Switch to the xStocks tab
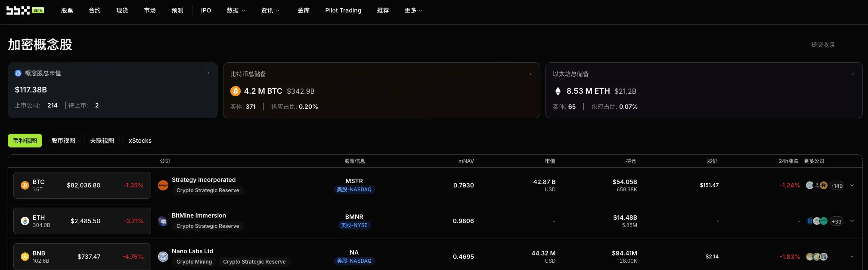 (140, 141)
